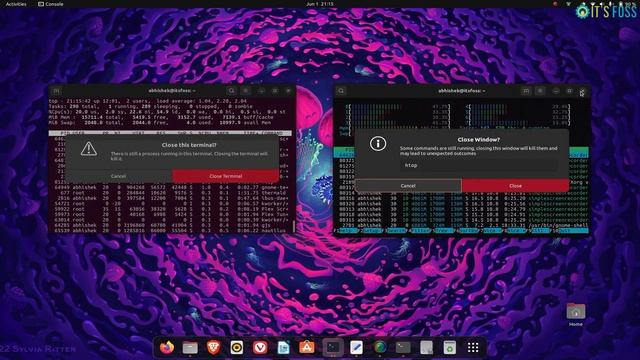This screenshot has height=360, width=640.
Task: Click the 'Tasks: 290 total' line in top
Action: (151, 106)
